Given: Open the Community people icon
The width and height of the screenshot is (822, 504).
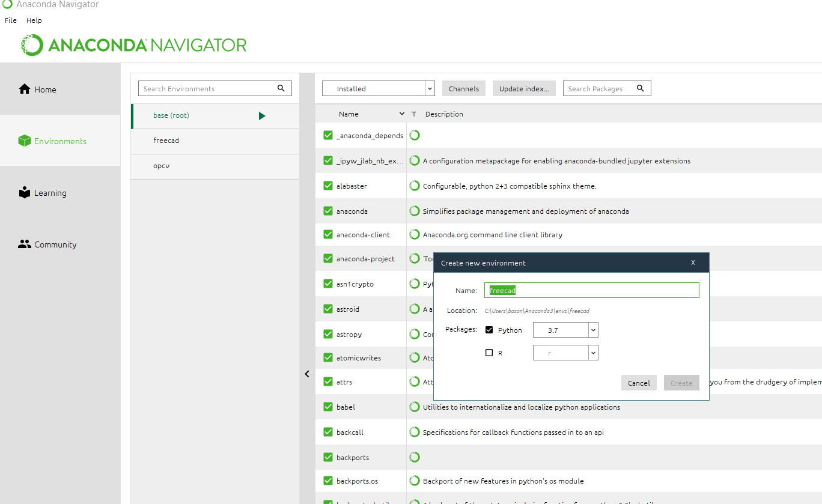Looking at the screenshot, I should point(25,244).
